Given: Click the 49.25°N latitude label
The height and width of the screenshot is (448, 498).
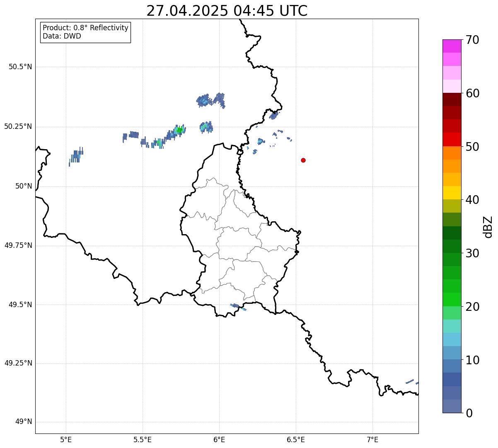Looking at the screenshot, I should click(x=18, y=363).
